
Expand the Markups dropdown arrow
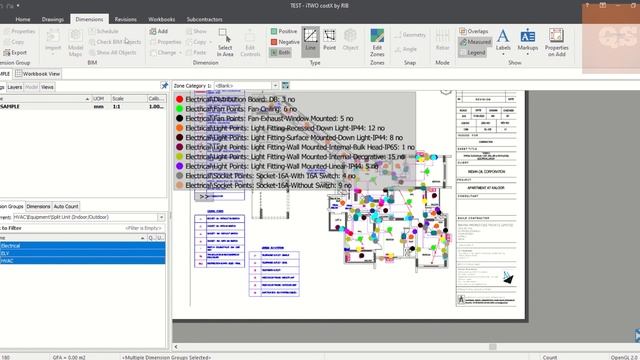pos(527,54)
